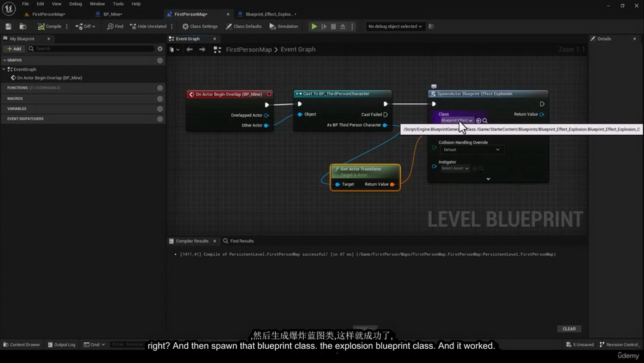Use selected asset for Class pin
This screenshot has width=644, height=363.
478,121
